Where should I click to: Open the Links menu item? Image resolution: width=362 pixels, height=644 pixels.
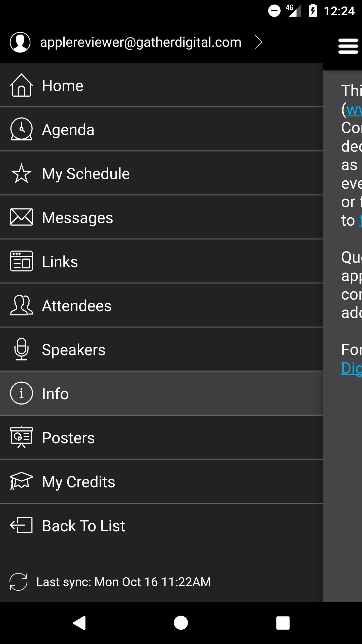(x=161, y=261)
